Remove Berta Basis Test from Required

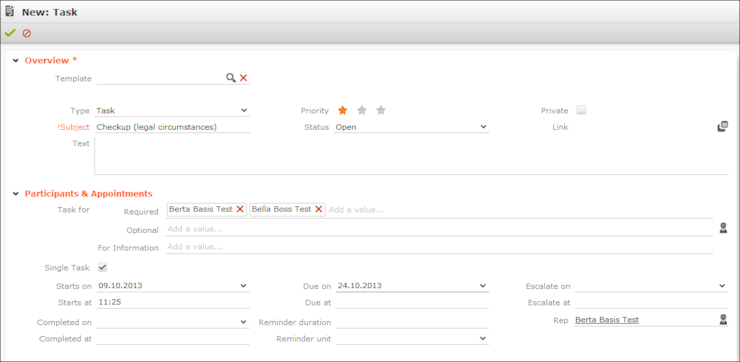tap(240, 209)
